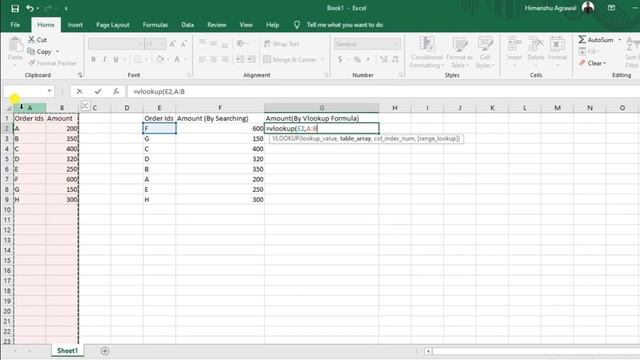
Task: Open the Undo history dropdown arrow
Action: click(x=38, y=9)
